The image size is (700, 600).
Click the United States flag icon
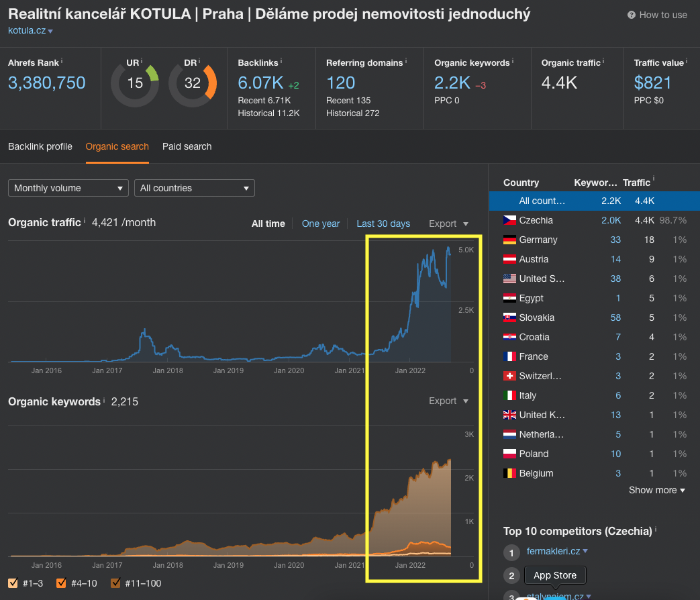coord(509,279)
